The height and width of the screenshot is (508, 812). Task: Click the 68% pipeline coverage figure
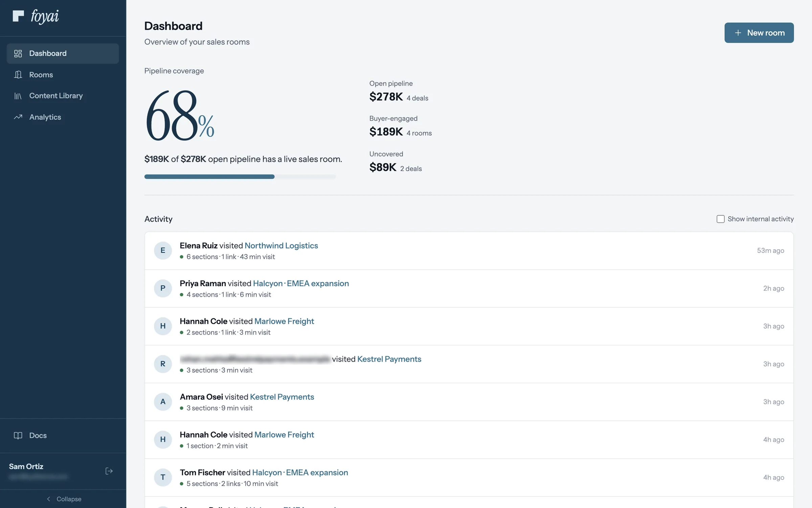[180, 115]
